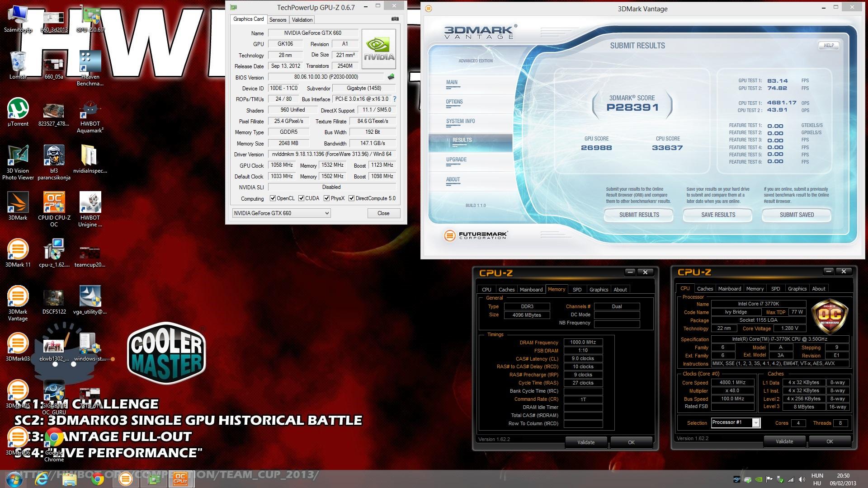This screenshot has height=488, width=868.
Task: Click the BIOS save chip icon
Action: (x=391, y=77)
